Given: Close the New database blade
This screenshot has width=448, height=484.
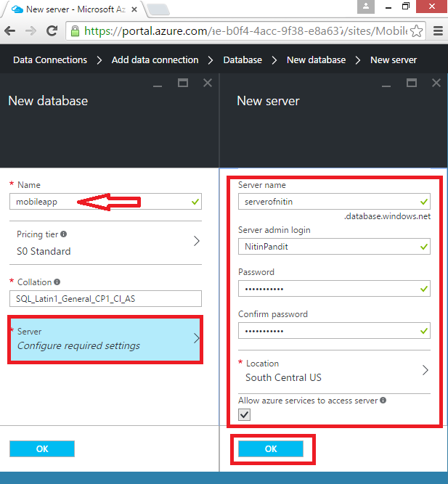Looking at the screenshot, I should tap(208, 83).
